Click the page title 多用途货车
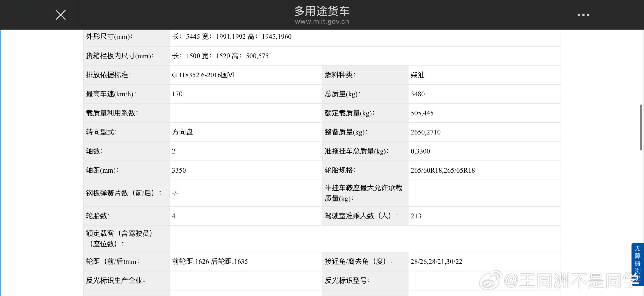644x296 pixels. [322, 11]
